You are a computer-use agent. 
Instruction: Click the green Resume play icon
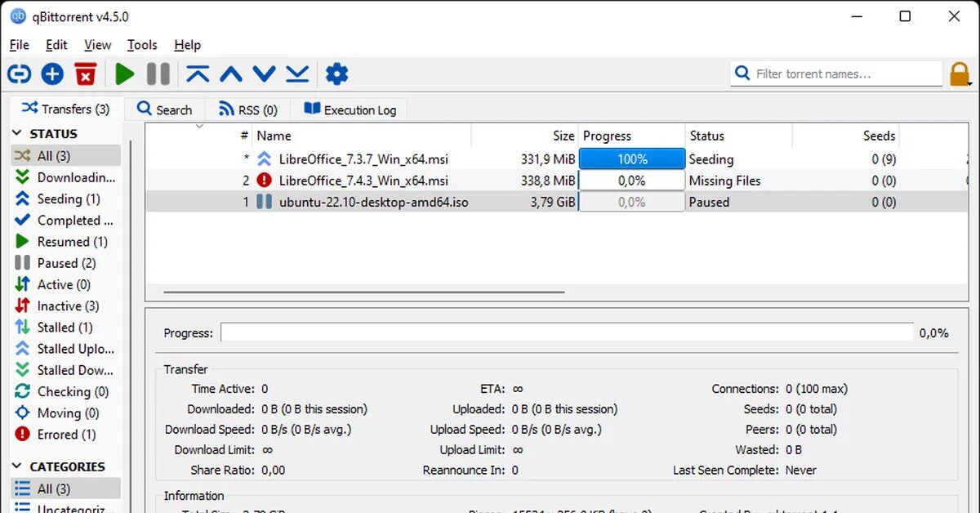tap(124, 74)
